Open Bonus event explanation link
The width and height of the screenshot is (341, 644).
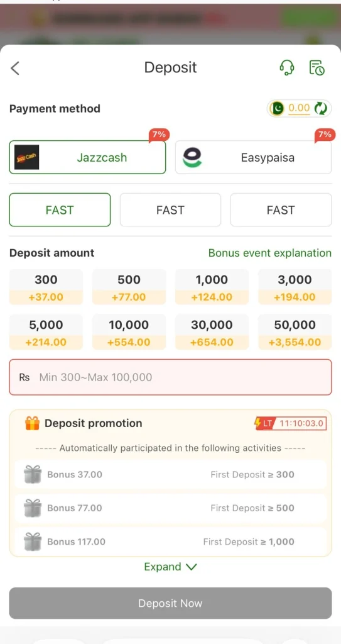click(269, 253)
